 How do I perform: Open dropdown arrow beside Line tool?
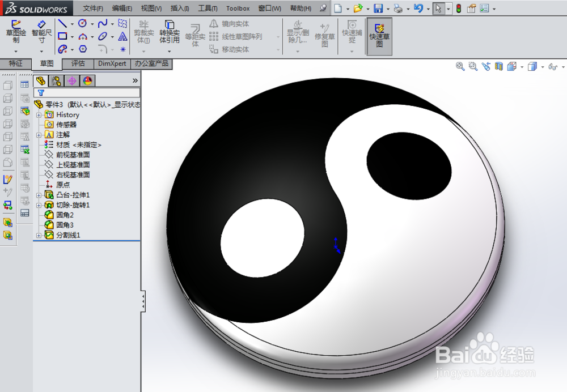tap(73, 24)
